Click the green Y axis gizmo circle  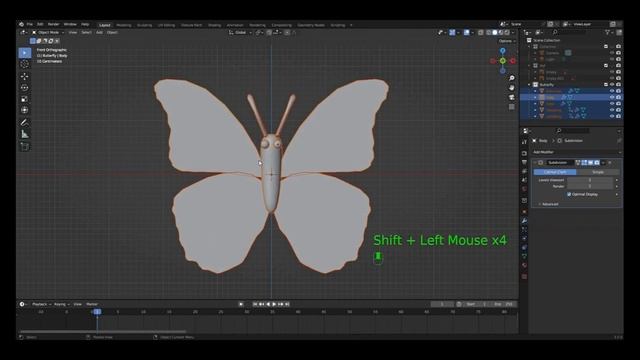(503, 61)
